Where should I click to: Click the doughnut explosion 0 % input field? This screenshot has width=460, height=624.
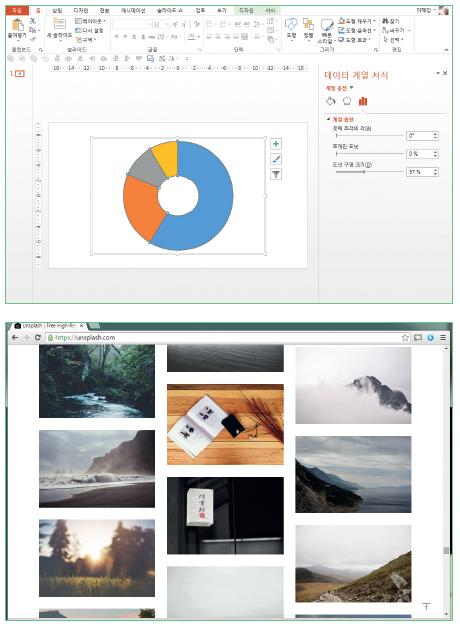coord(422,154)
